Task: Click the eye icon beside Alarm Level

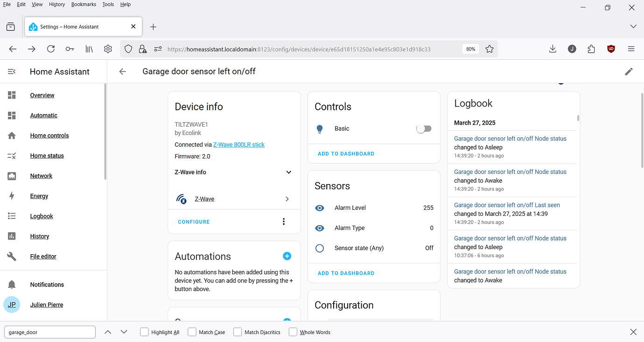Action: (x=320, y=208)
